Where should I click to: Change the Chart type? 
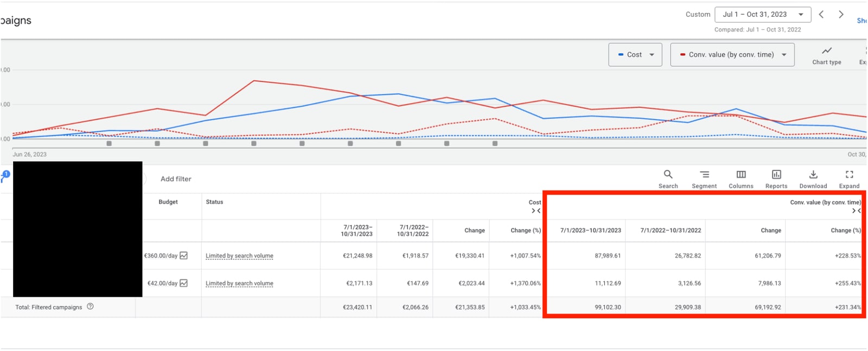click(827, 55)
